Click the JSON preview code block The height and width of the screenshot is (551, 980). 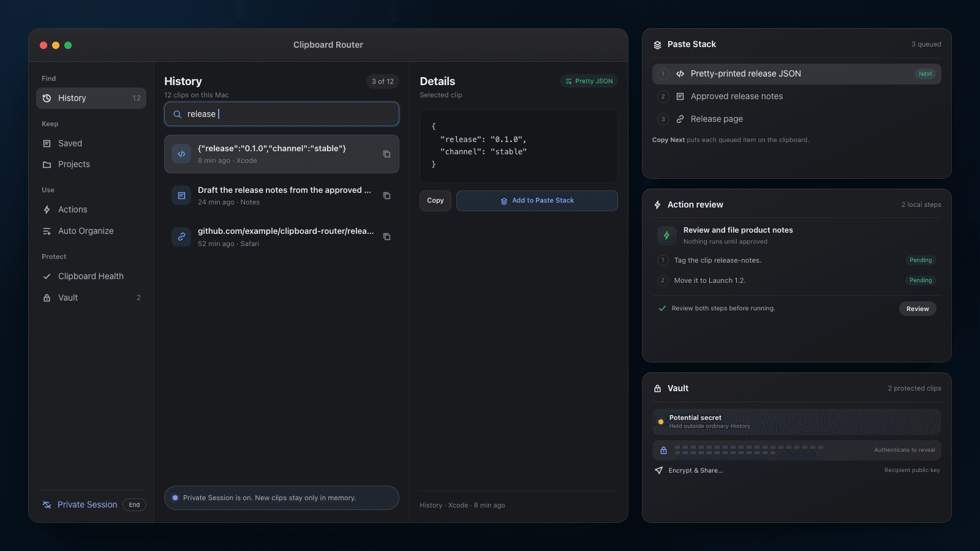coord(519,146)
